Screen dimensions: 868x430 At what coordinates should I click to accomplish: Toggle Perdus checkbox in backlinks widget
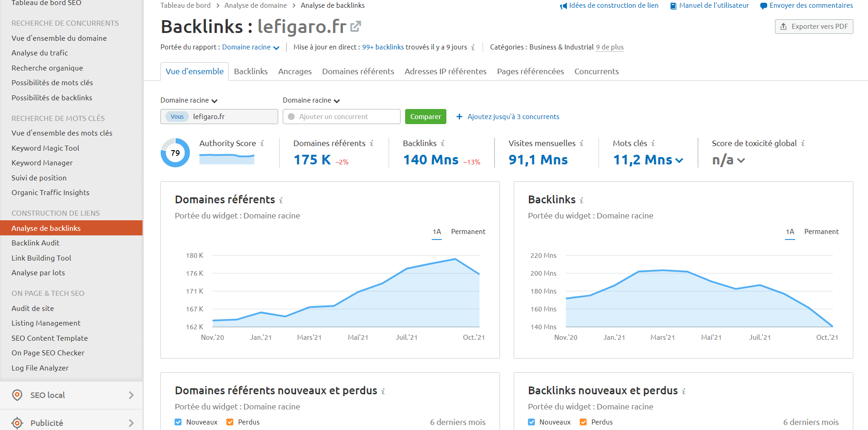click(583, 422)
